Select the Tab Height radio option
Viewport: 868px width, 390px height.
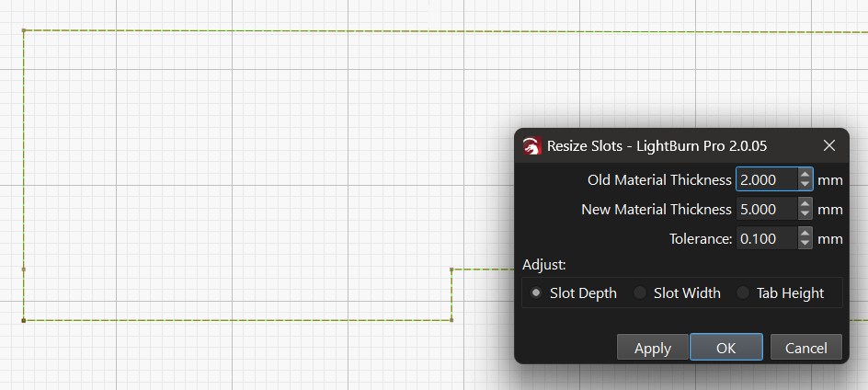point(744,293)
